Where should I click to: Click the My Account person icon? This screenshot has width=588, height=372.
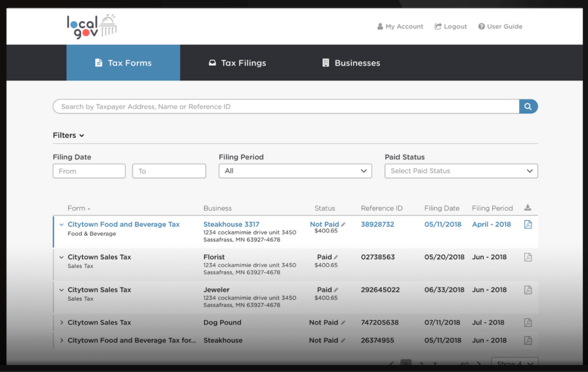pos(380,26)
